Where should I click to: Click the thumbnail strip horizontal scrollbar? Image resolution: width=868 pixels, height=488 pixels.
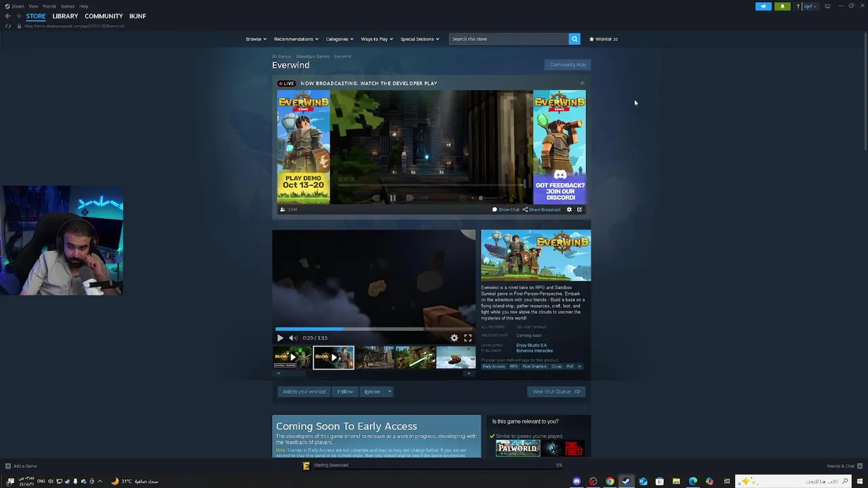point(374,373)
